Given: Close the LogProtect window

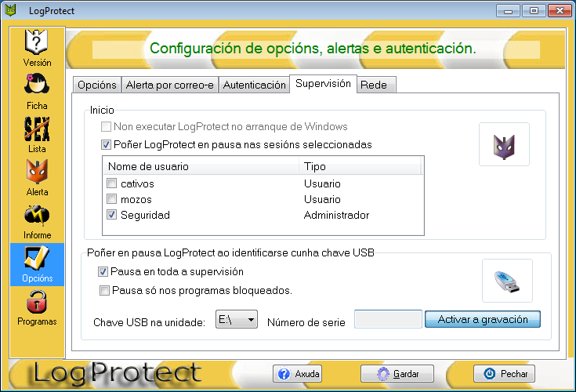Looking at the screenshot, I should pyautogui.click(x=560, y=11).
